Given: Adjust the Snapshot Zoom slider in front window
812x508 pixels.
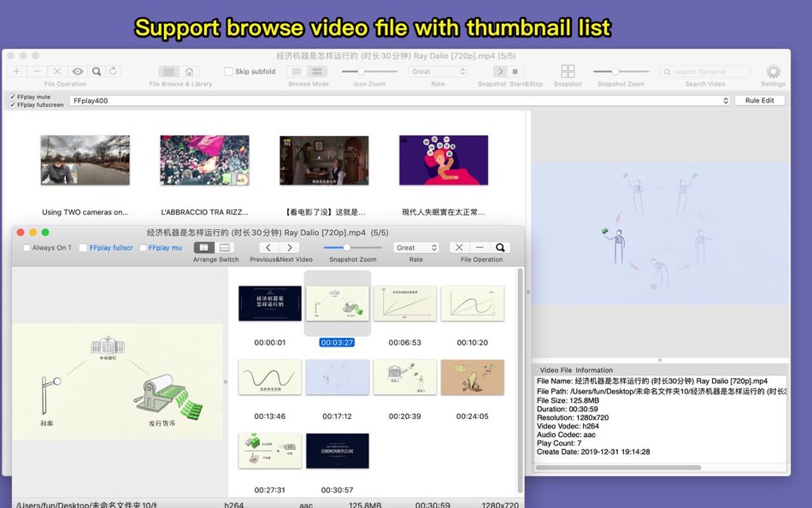Looking at the screenshot, I should pyautogui.click(x=353, y=248).
